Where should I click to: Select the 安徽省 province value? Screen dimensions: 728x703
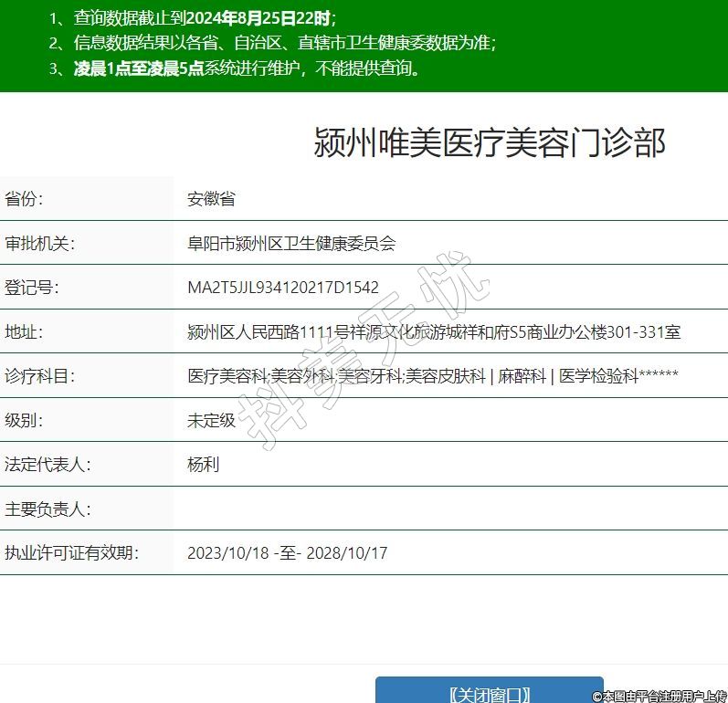click(211, 199)
